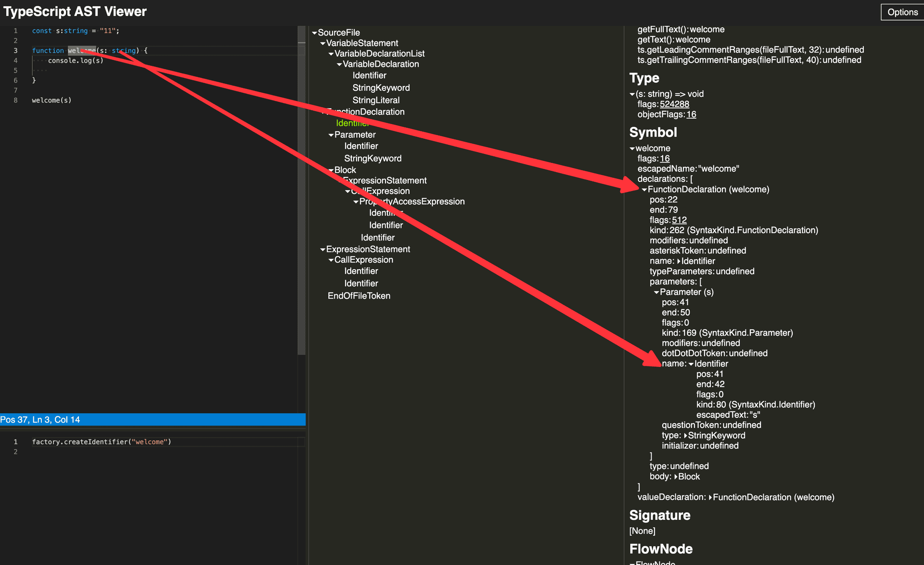Open the Options button
This screenshot has height=565, width=924.
point(902,12)
